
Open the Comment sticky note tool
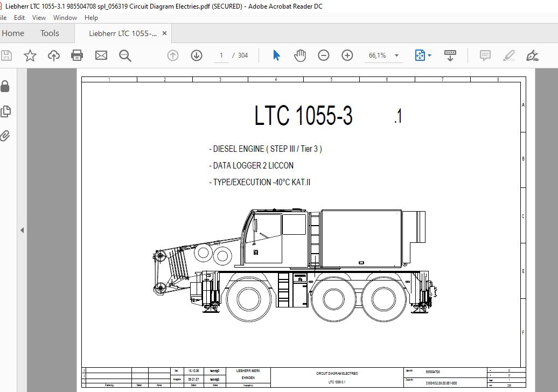pos(484,55)
